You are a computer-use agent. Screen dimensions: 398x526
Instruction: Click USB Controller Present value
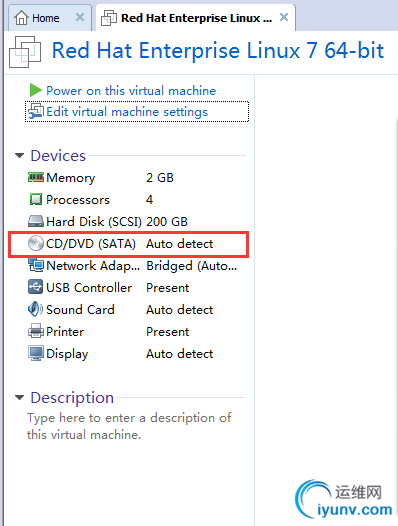167,288
